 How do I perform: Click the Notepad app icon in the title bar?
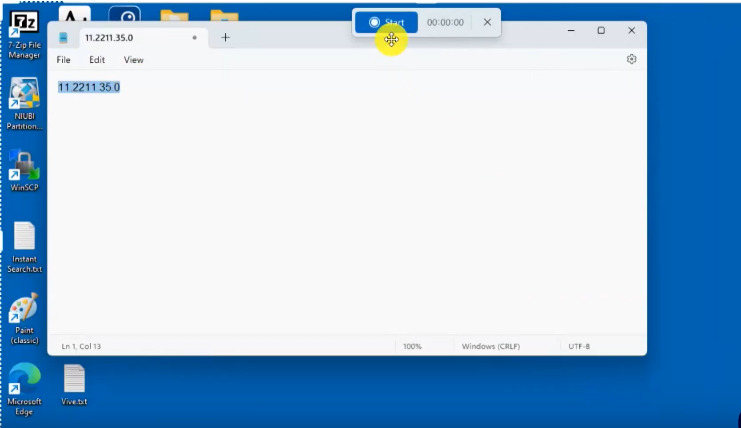point(63,38)
